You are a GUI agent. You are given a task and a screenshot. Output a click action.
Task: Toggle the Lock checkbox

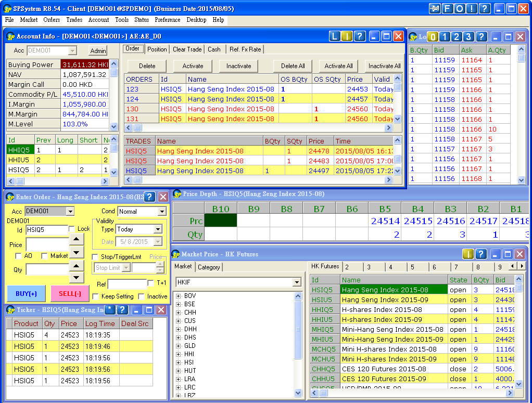72,229
